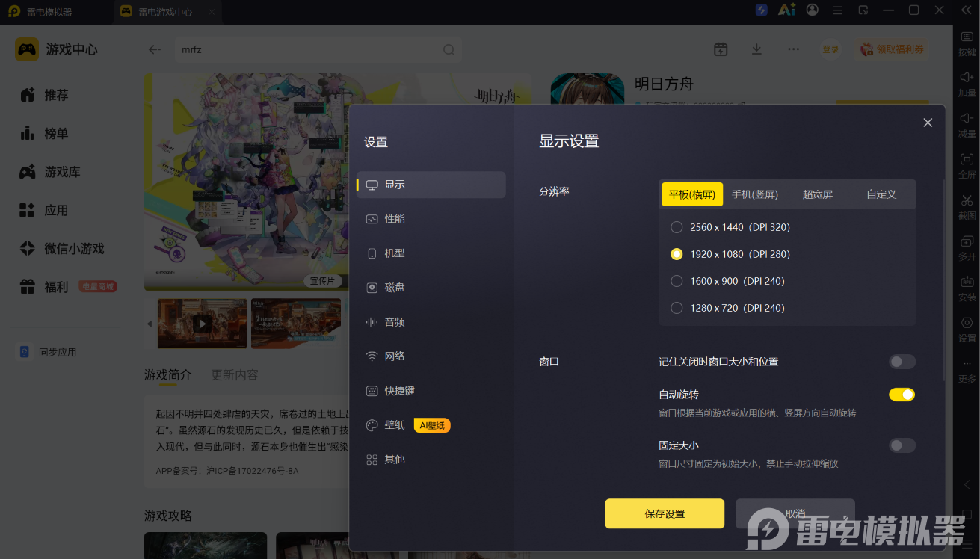Click the magnifier search icon in search box

coord(449,49)
